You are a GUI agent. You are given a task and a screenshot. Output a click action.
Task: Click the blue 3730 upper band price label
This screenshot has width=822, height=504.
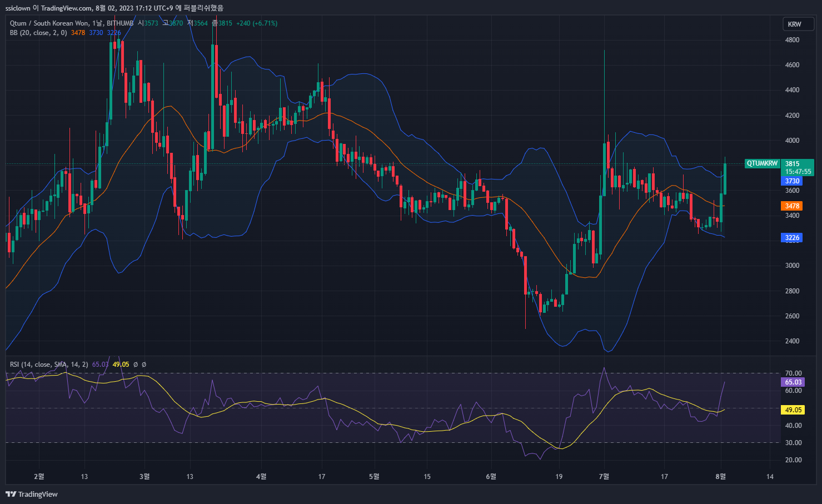pos(792,181)
